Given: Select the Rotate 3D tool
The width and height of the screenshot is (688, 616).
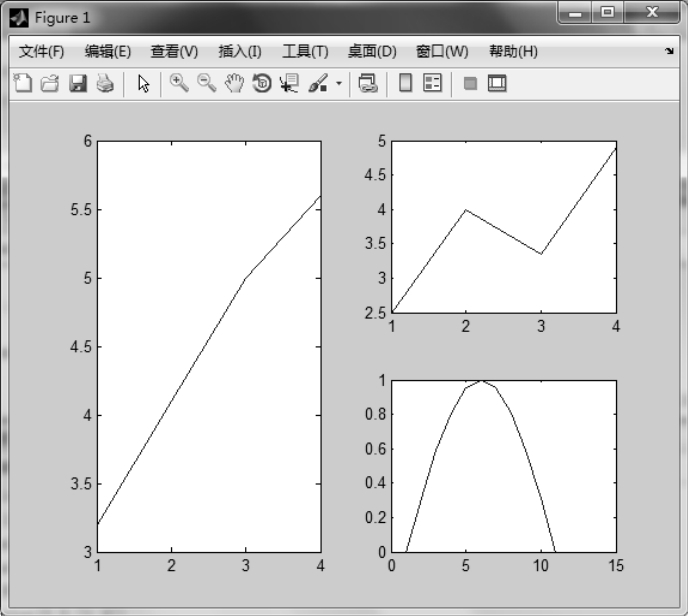Looking at the screenshot, I should pyautogui.click(x=262, y=84).
